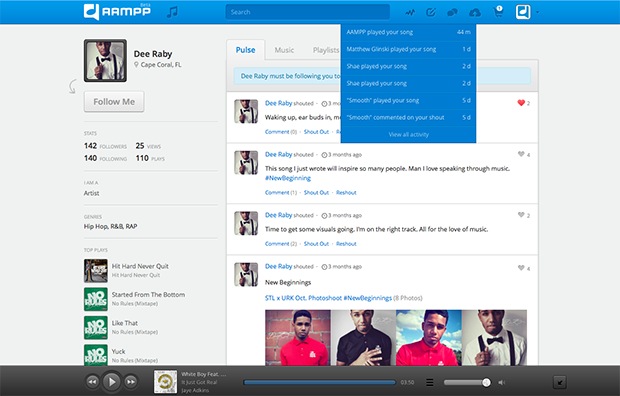Open the #NewBeginning hashtag link
The width and height of the screenshot is (620, 396).
pos(288,178)
